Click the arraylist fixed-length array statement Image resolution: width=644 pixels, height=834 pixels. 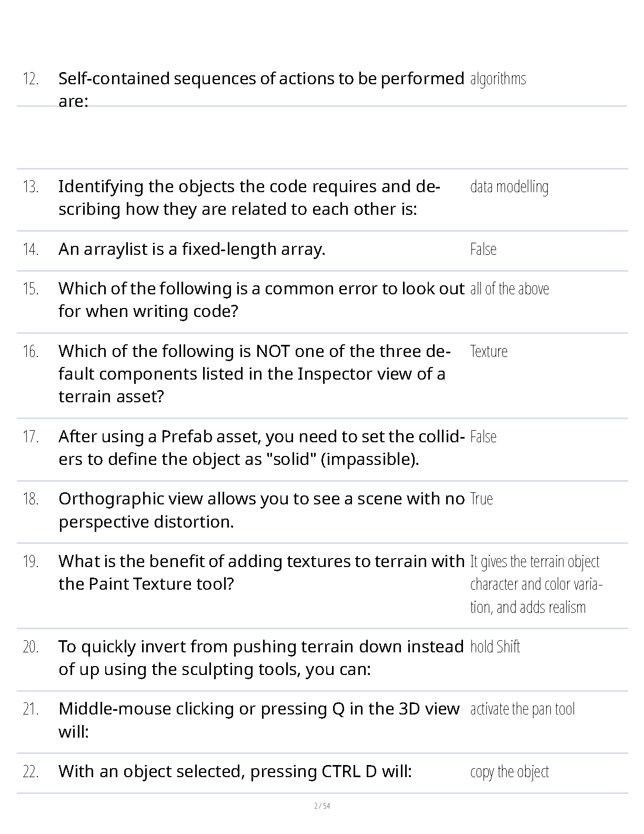pos(192,249)
